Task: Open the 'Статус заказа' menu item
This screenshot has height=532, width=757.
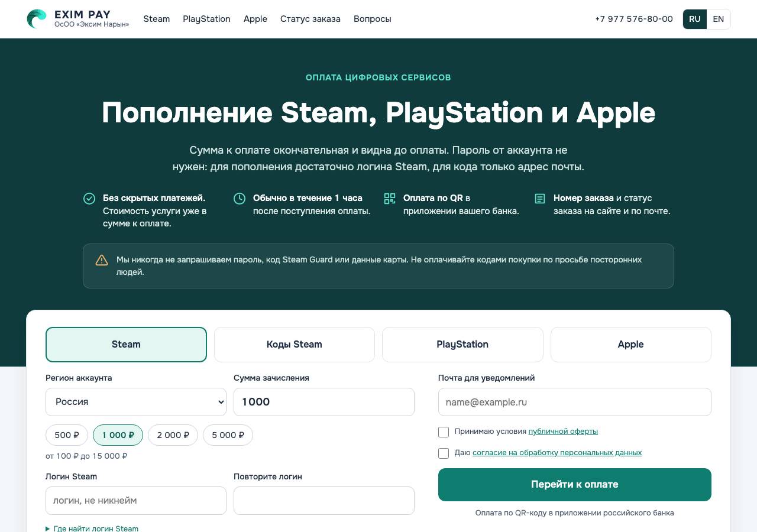Action: pyautogui.click(x=310, y=19)
